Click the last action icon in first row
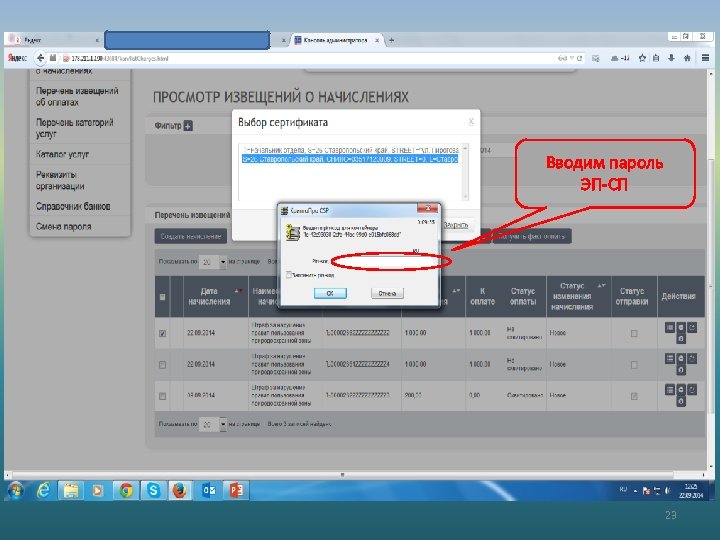This screenshot has width=720, height=540. [x=681, y=339]
